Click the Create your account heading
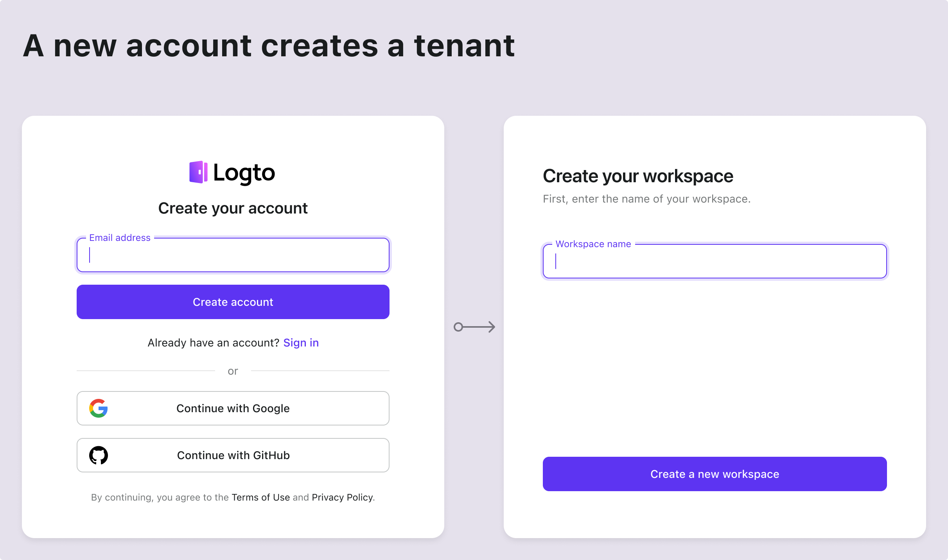Screen dimensions: 948x560 point(233,208)
